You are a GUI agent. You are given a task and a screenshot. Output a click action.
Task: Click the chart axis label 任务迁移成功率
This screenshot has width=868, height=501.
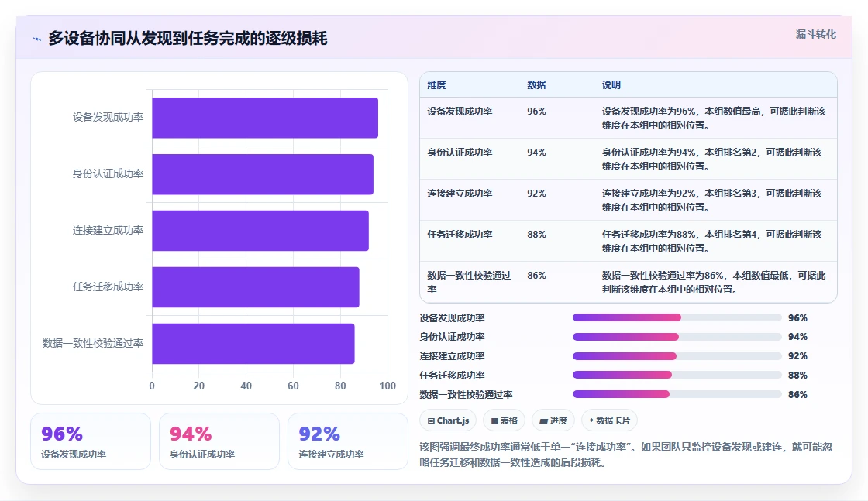point(108,287)
